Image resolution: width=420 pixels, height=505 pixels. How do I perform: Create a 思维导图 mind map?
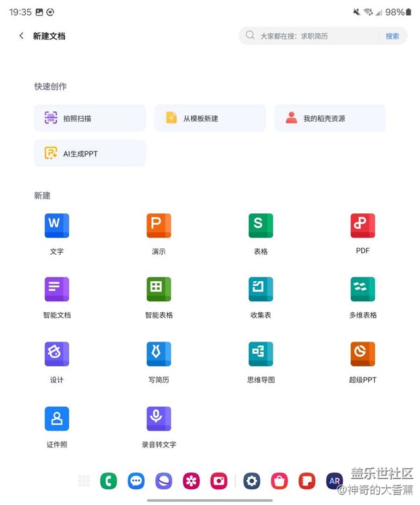click(x=260, y=354)
